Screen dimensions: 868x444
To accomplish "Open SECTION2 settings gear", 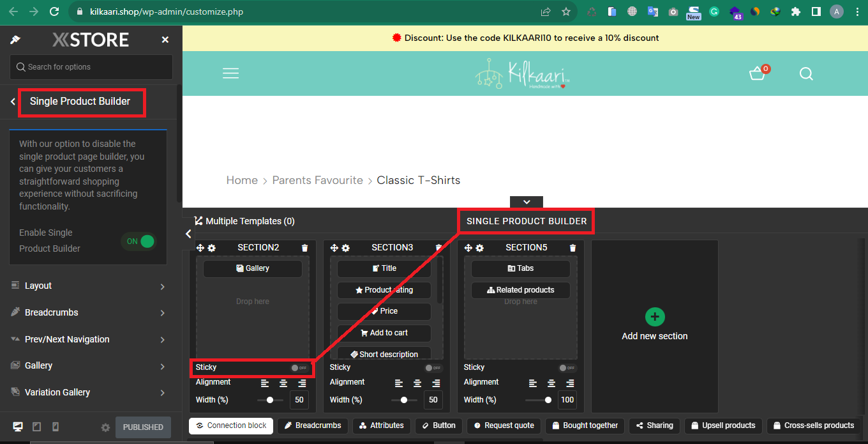I will click(211, 248).
